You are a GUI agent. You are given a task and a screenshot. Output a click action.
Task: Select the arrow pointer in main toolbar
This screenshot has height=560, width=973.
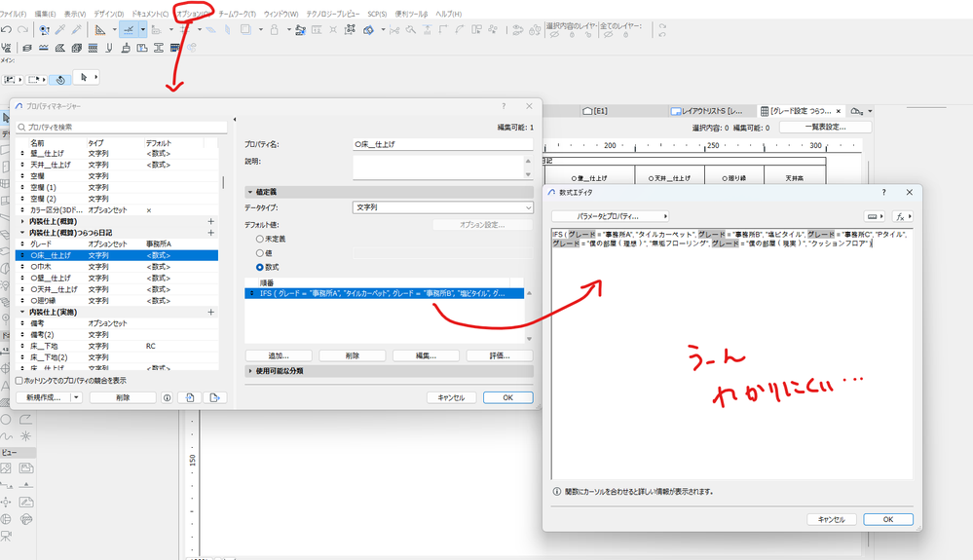[x=84, y=77]
